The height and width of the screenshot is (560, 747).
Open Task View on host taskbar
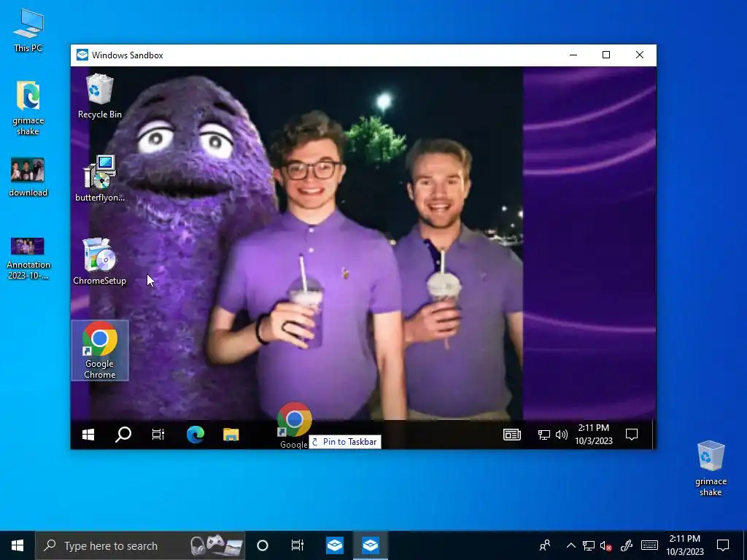click(298, 545)
